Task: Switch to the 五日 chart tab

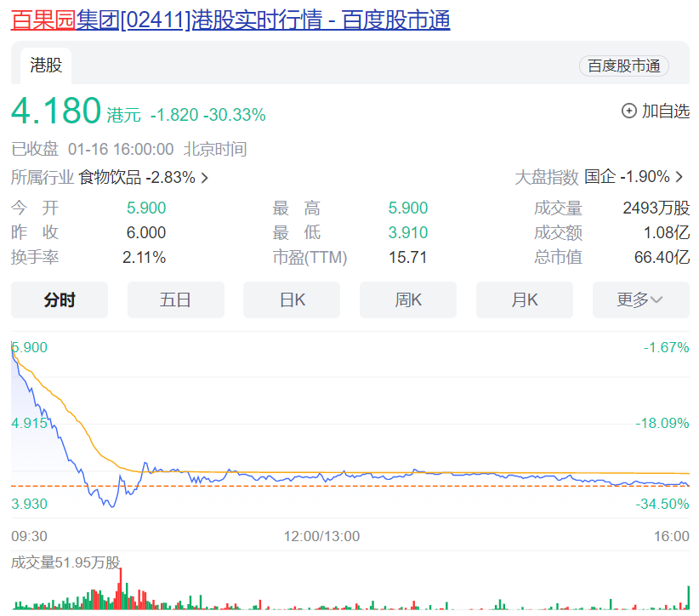Action: pyautogui.click(x=175, y=299)
